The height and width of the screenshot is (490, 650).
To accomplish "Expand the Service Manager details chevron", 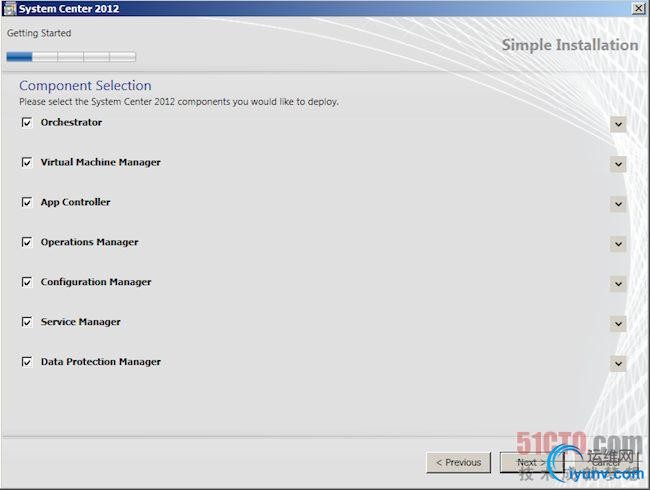I will (618, 324).
